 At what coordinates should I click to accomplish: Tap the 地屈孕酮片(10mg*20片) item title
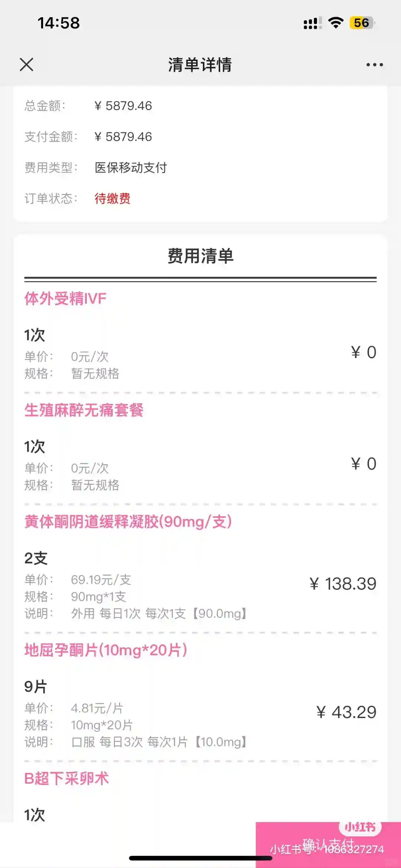[106, 650]
